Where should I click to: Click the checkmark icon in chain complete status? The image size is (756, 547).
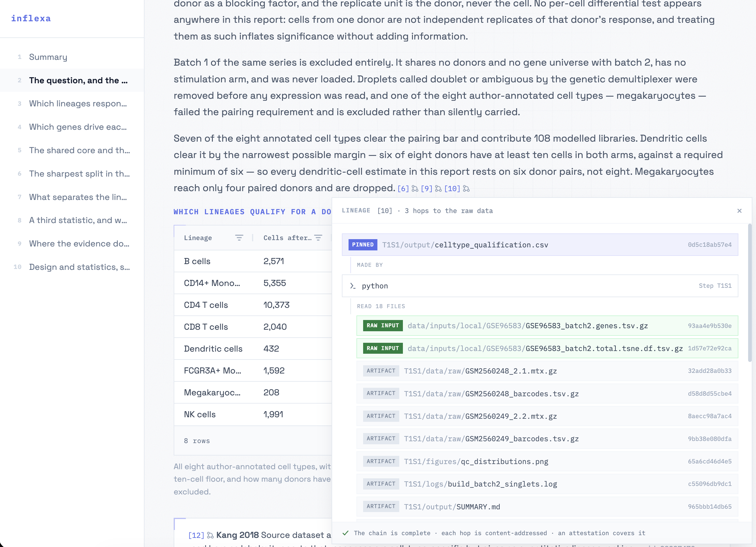pyautogui.click(x=346, y=533)
